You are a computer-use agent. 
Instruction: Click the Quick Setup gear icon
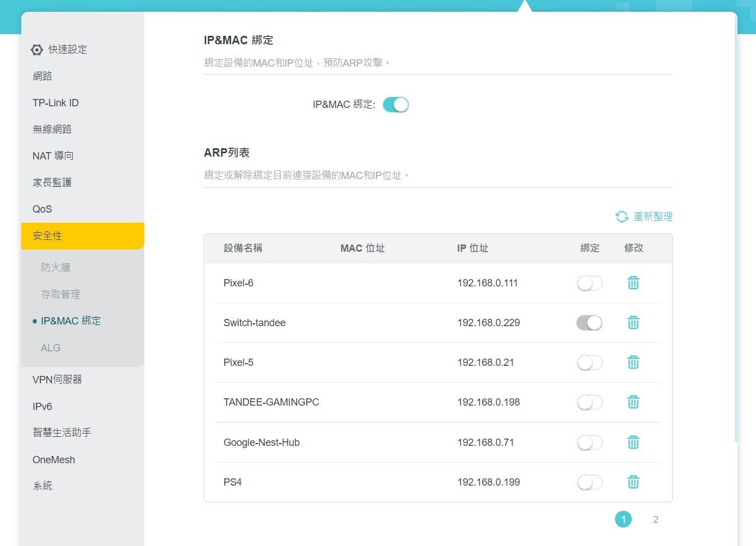[x=37, y=50]
